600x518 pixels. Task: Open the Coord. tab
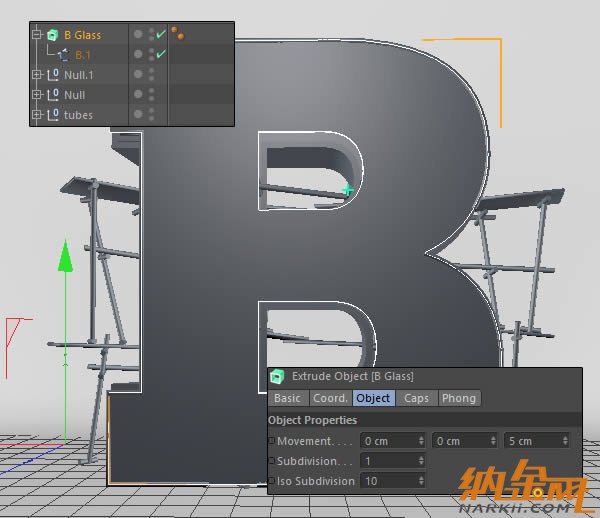(330, 398)
